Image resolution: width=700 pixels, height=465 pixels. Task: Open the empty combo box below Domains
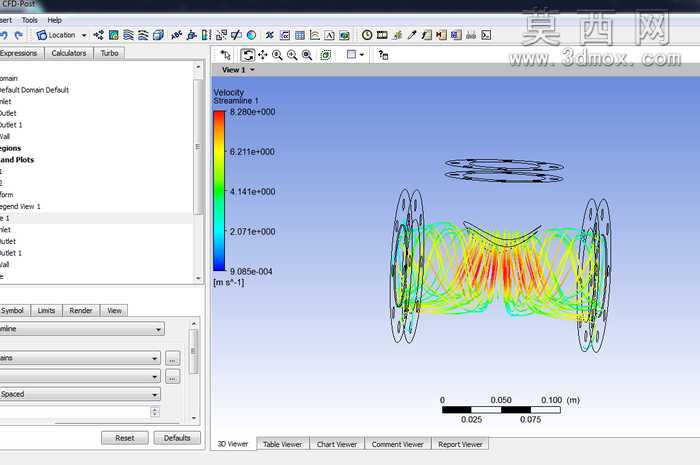[80, 377]
